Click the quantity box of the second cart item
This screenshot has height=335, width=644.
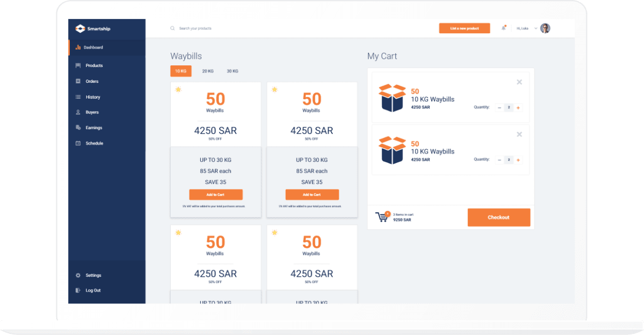[x=509, y=160]
